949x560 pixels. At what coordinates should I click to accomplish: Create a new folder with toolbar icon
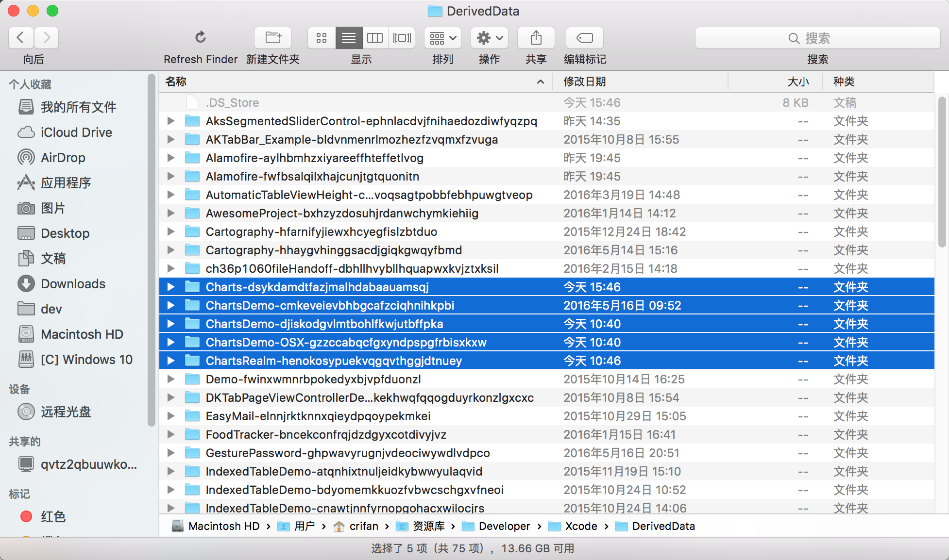click(x=273, y=37)
